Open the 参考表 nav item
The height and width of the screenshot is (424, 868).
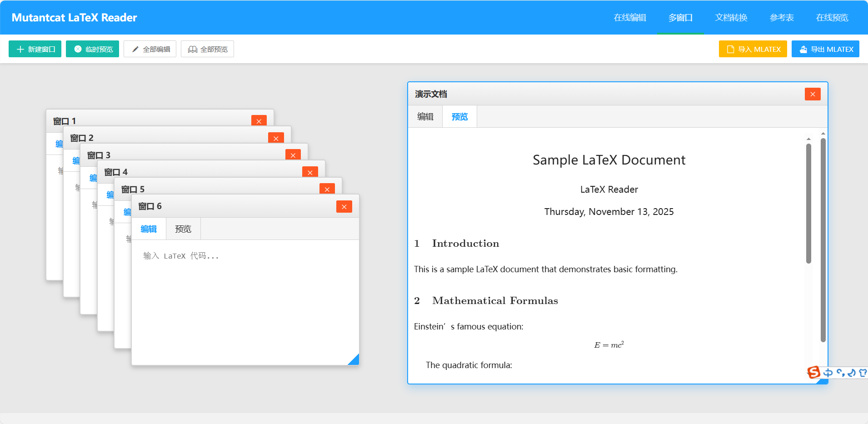coord(782,17)
